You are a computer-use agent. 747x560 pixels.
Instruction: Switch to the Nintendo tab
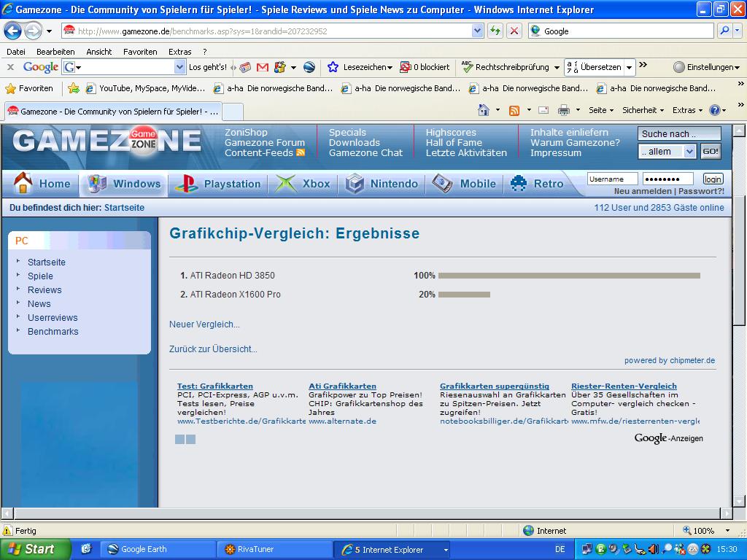pyautogui.click(x=382, y=184)
